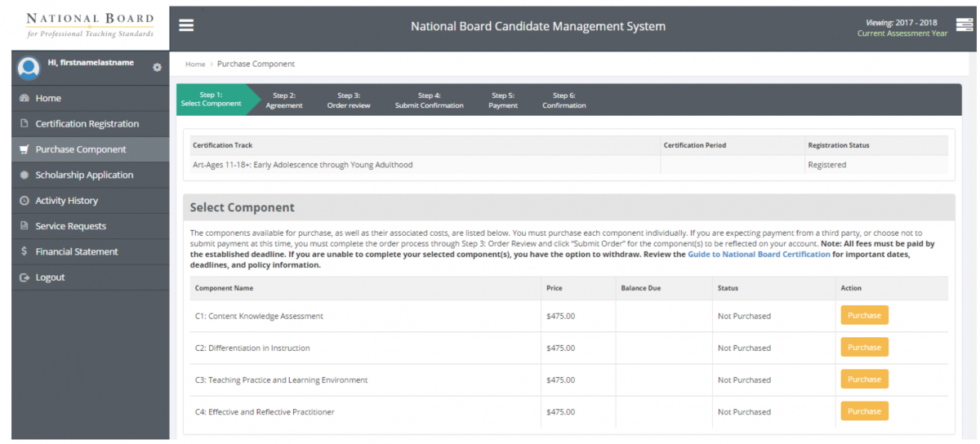Click the Financial Statement dollar icon
Screen dimensions: 980x444
(24, 251)
